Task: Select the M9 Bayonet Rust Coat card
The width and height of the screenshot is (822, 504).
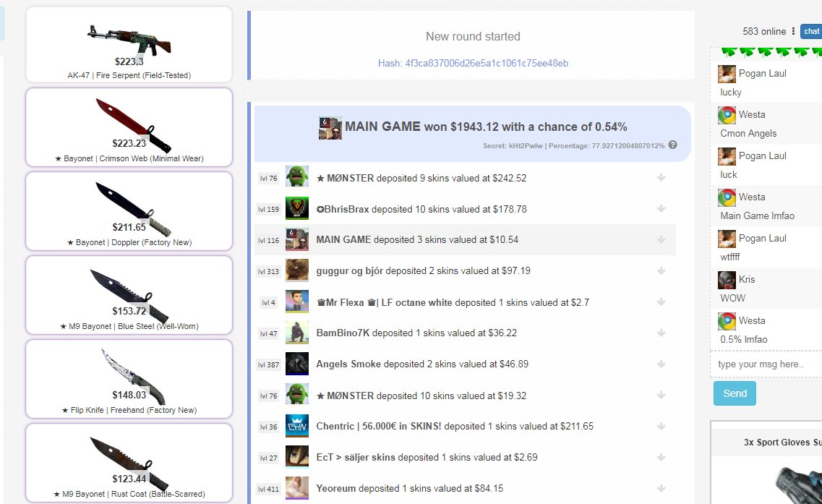Action: click(x=129, y=463)
